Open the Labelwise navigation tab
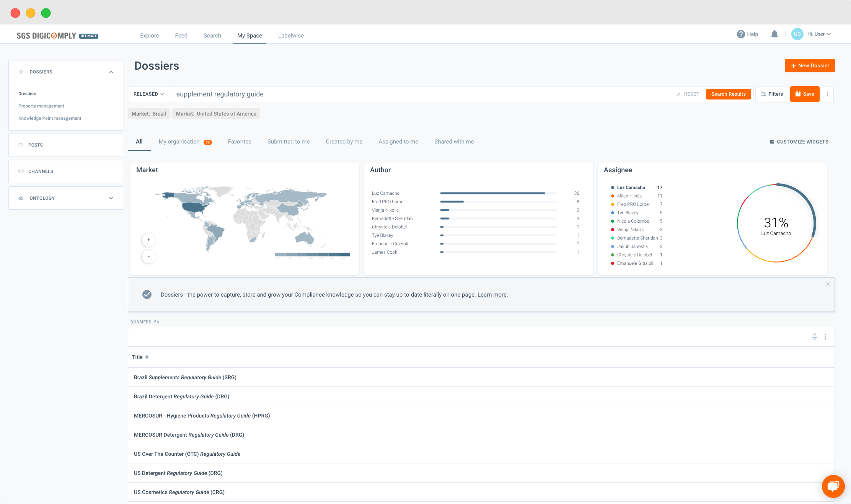The height and width of the screenshot is (504, 851). click(x=291, y=36)
